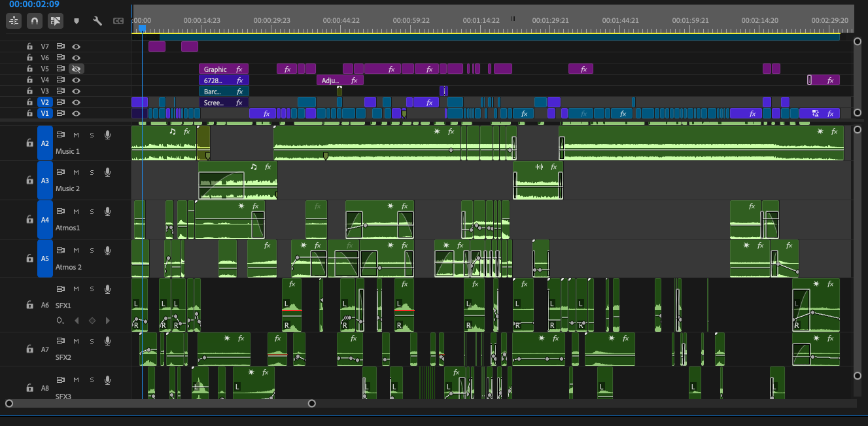Go to next keyframe on SFX1

click(x=108, y=321)
